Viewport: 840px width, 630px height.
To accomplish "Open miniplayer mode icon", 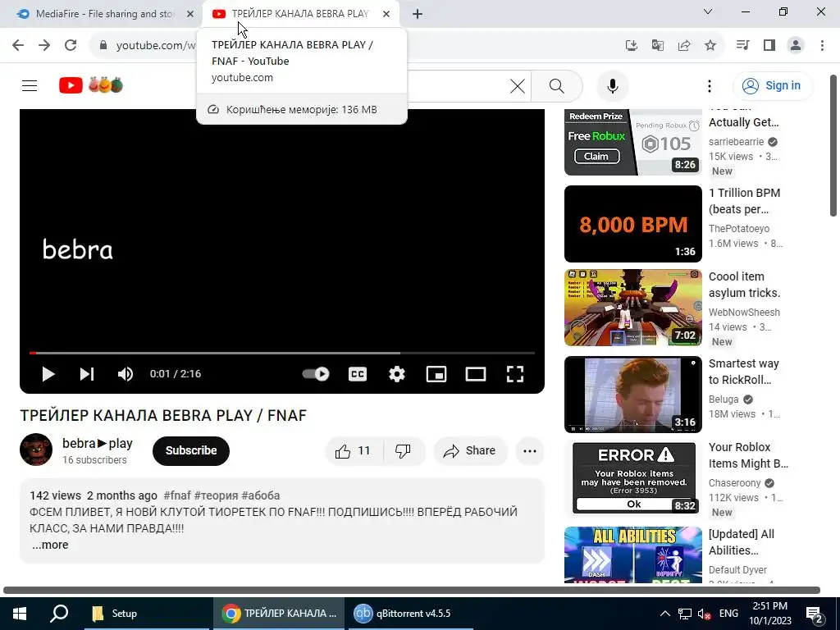I will coord(436,374).
